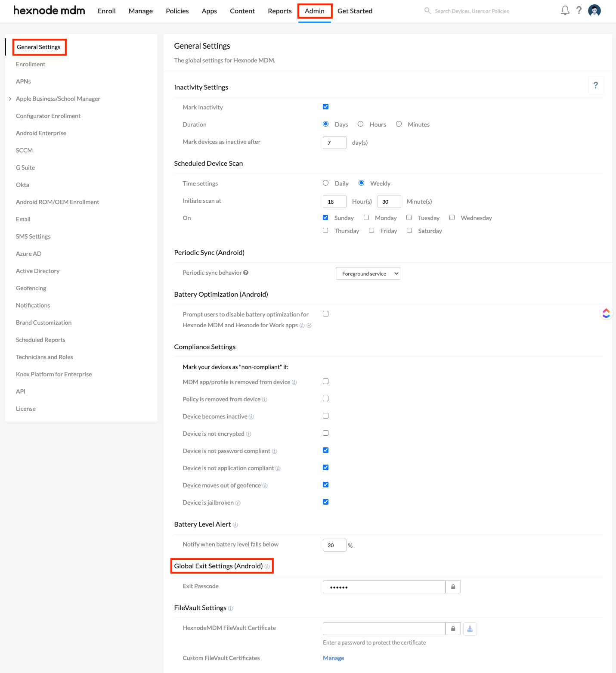
Task: Click info icon for Device becomes inactive
Action: coord(251,417)
